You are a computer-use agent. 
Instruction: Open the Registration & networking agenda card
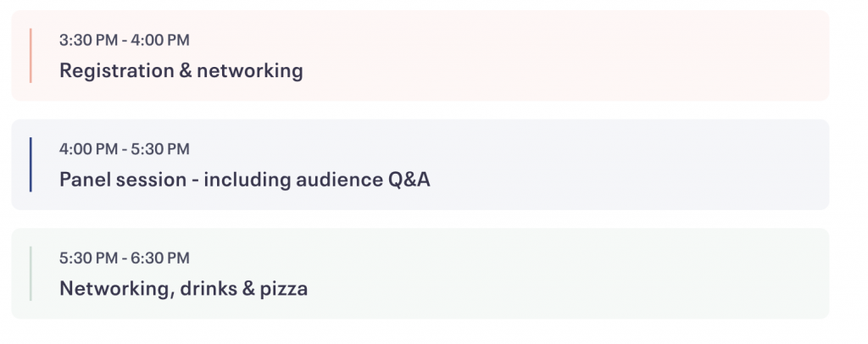(x=420, y=55)
